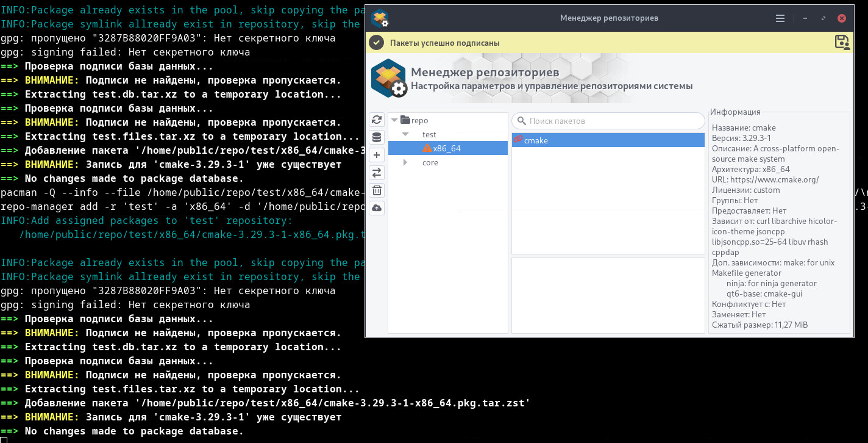Click terminal line 'gpg: signing failed' at top

click(x=125, y=52)
